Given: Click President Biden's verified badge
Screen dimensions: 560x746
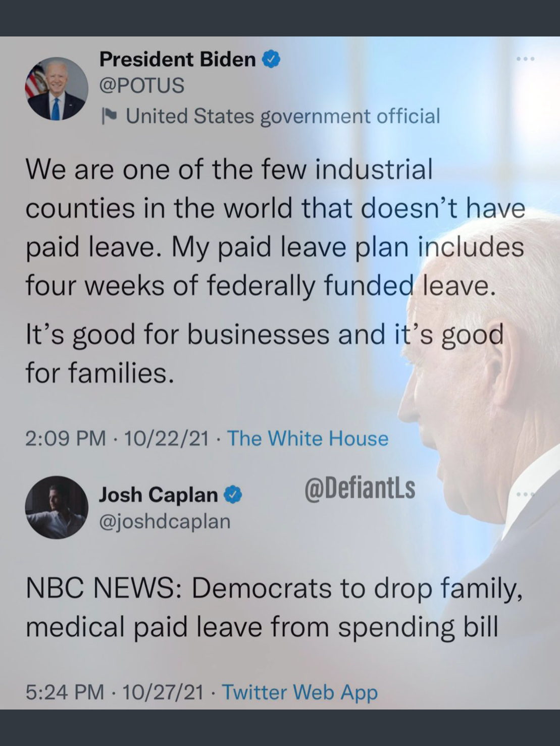Looking at the screenshot, I should pos(271,60).
